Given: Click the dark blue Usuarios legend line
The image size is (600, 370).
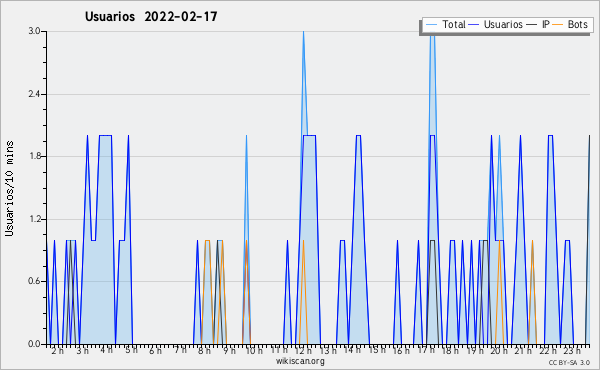Looking at the screenshot, I should coord(474,24).
